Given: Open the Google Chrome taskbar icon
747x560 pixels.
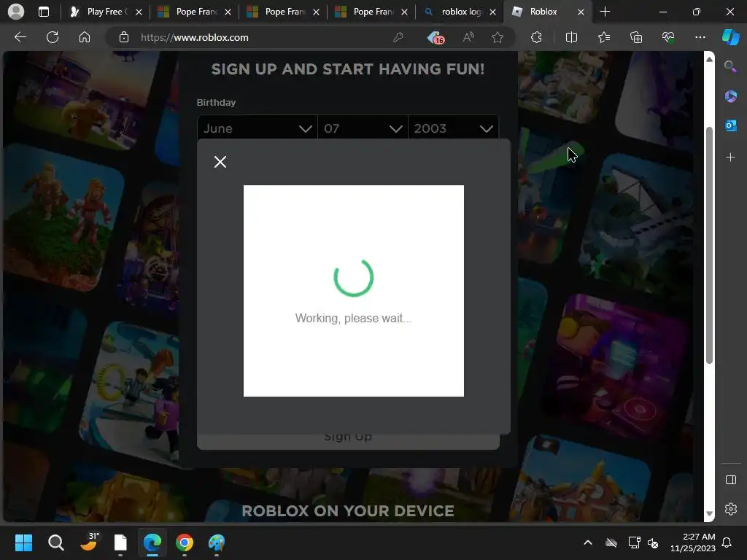Looking at the screenshot, I should coord(185,542).
